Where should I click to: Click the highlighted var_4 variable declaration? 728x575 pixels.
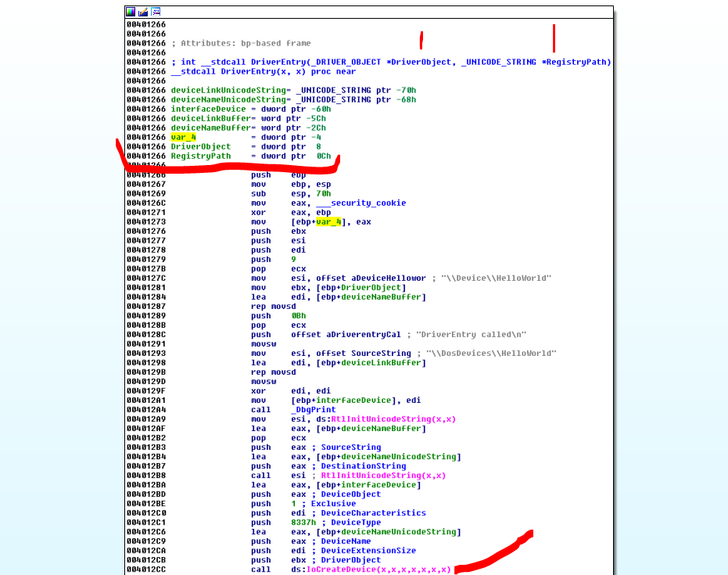[x=183, y=138]
